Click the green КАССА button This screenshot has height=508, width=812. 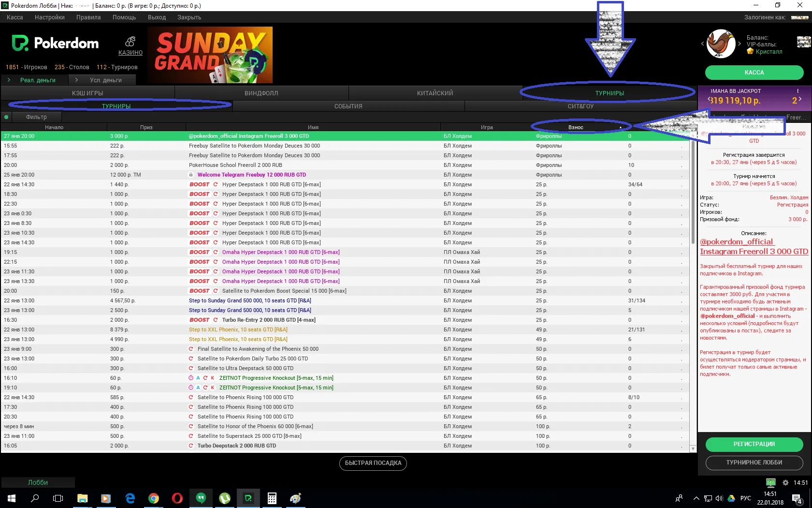(754, 73)
